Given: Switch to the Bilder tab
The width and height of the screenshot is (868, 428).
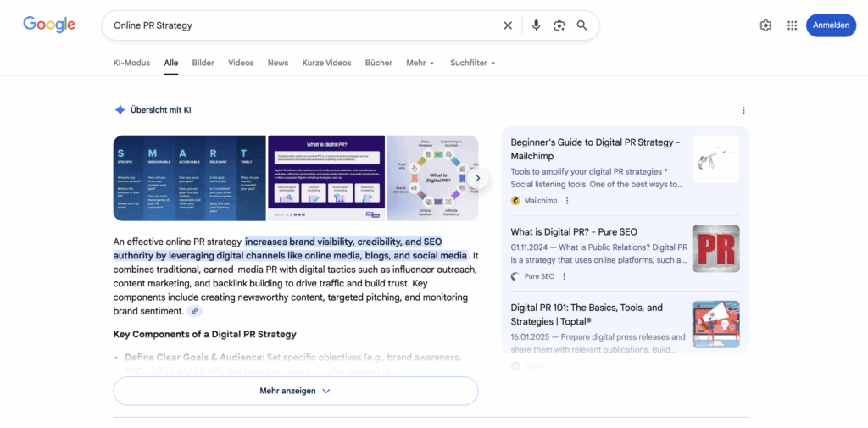Looking at the screenshot, I should point(203,63).
